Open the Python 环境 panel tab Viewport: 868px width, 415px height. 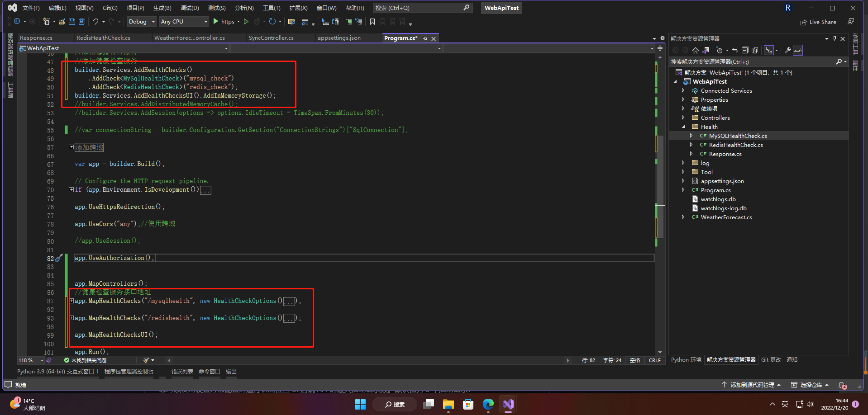coord(686,360)
